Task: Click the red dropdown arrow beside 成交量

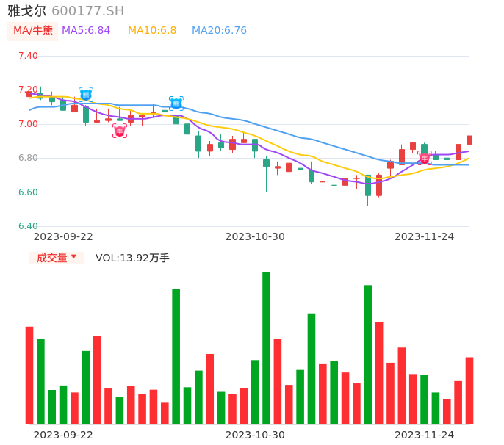Action: [73, 257]
